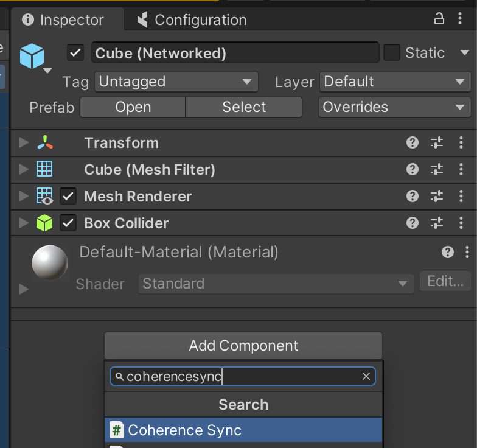Click the Inspector lock icon
477x448 pixels.
pos(439,19)
